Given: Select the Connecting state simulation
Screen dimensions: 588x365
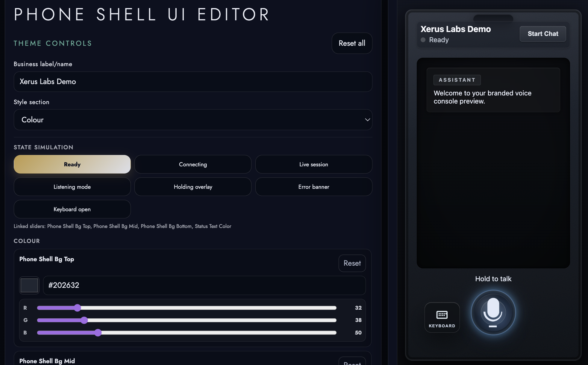Looking at the screenshot, I should click(x=193, y=164).
